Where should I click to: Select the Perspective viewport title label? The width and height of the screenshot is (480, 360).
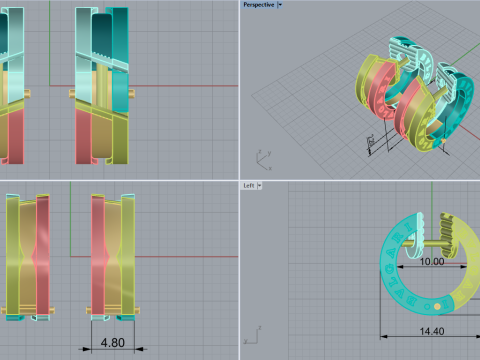pyautogui.click(x=259, y=5)
